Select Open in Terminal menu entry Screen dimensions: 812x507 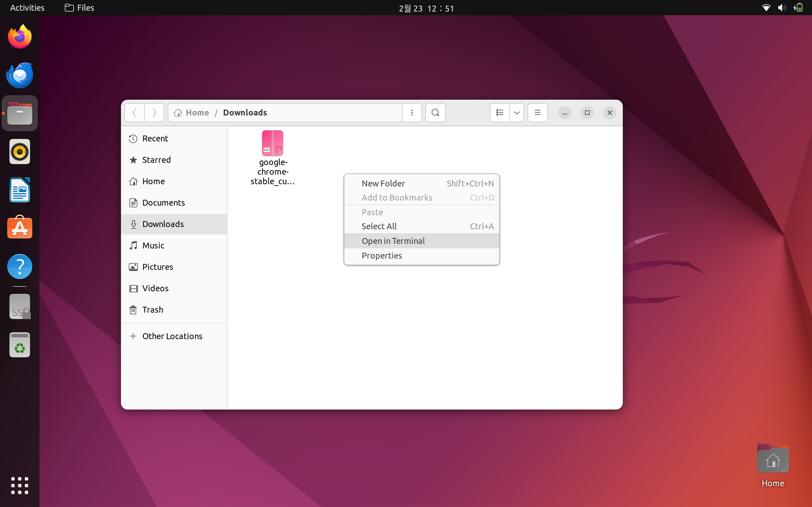tap(393, 241)
